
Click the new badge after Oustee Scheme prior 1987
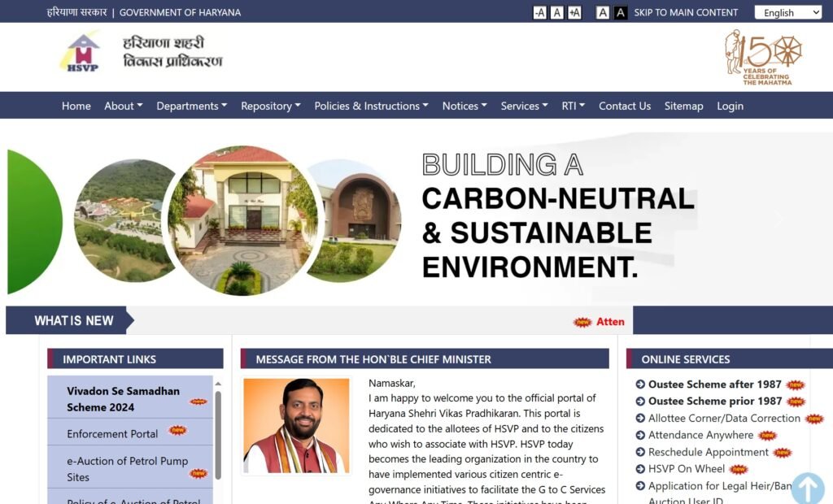796,402
